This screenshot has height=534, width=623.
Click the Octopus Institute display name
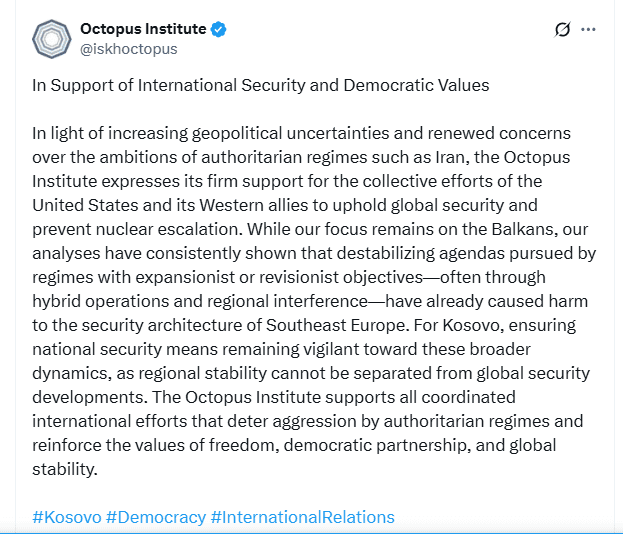pos(142,29)
